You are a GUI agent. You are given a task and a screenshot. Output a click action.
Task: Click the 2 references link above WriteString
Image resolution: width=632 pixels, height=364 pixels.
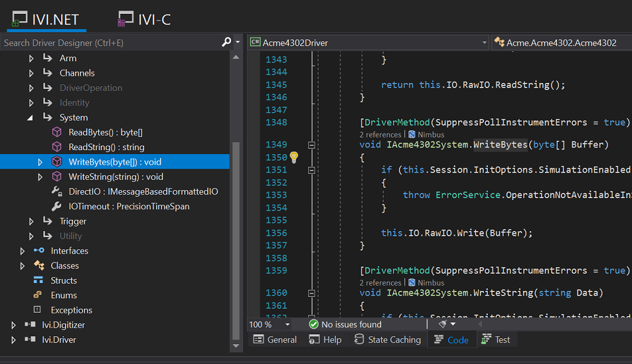tap(381, 283)
